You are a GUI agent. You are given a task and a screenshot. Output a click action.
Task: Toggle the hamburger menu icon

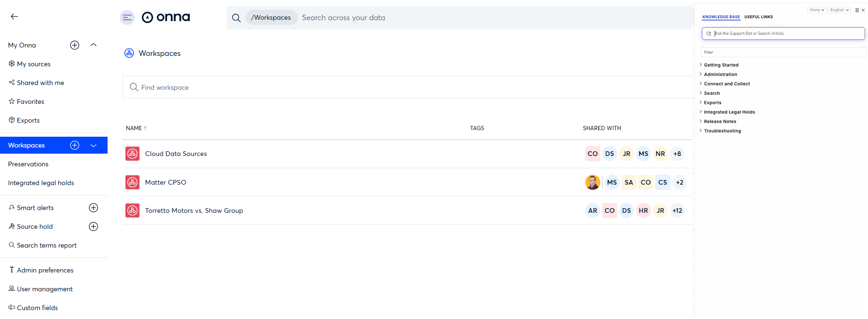coord(127,17)
